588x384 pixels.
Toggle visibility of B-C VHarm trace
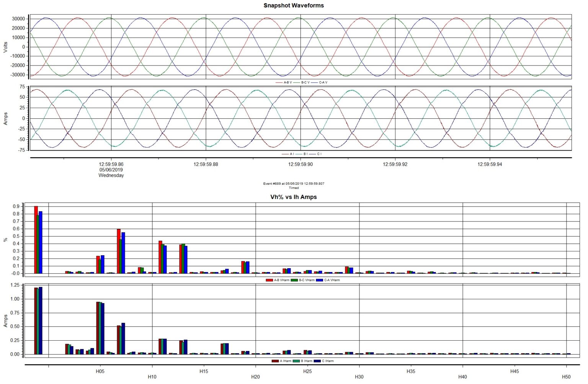(294, 280)
